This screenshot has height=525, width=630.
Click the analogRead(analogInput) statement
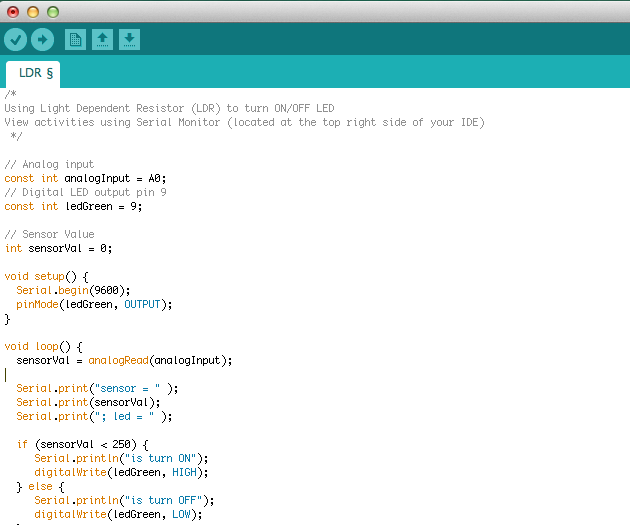[x=124, y=361]
